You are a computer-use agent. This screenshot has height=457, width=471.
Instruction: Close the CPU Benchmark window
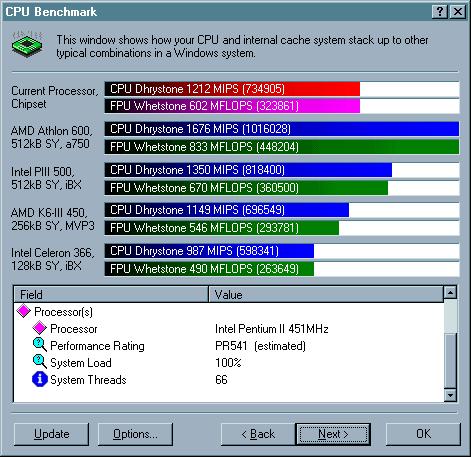click(x=458, y=12)
